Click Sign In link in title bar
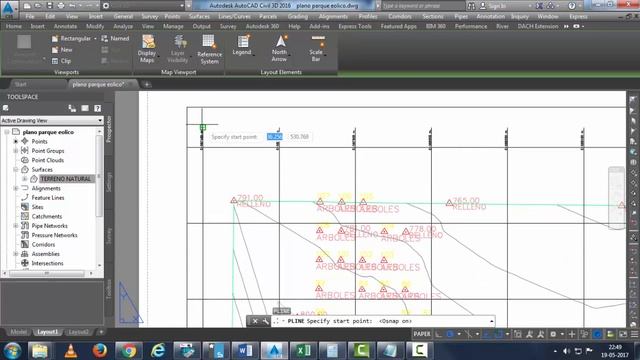Image resolution: width=640 pixels, height=360 pixels. (497, 6)
